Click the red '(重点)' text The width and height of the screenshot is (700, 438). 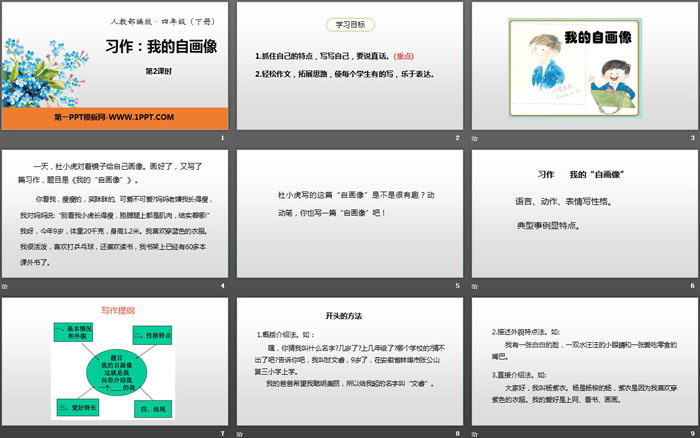point(401,56)
